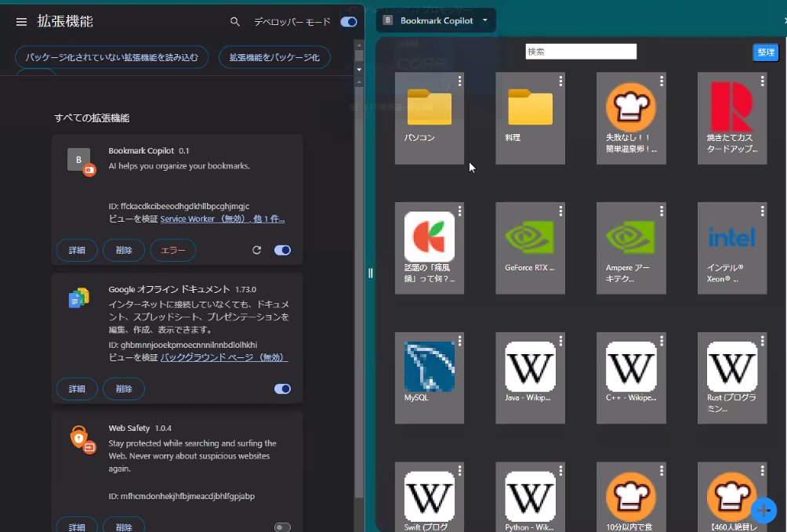
Task: Open エラー for Bookmark Copilot extension
Action: pyautogui.click(x=173, y=250)
